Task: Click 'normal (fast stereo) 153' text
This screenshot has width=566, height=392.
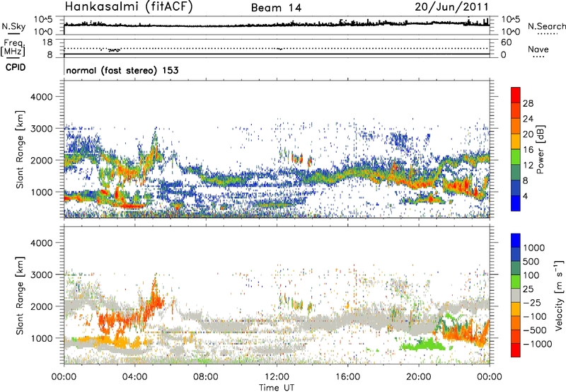Action: coord(122,70)
